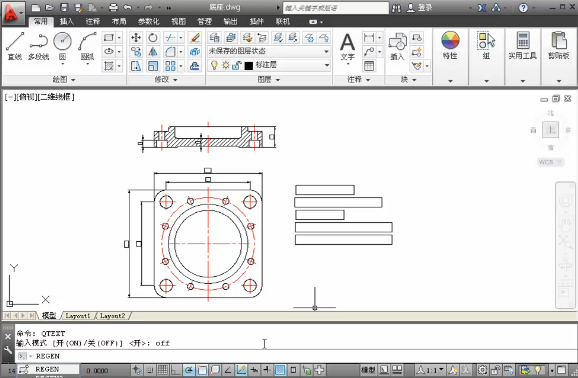Switch to the Annotate (注释) ribbon tab
This screenshot has width=578, height=378.
click(93, 21)
